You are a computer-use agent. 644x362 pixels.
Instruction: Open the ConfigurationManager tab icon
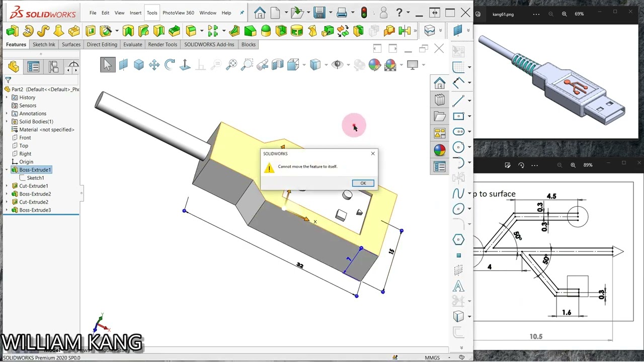coord(53,67)
